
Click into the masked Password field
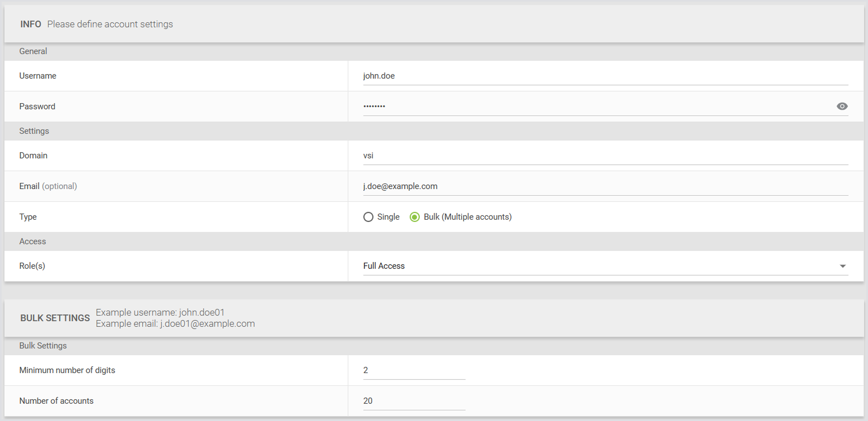pos(597,107)
